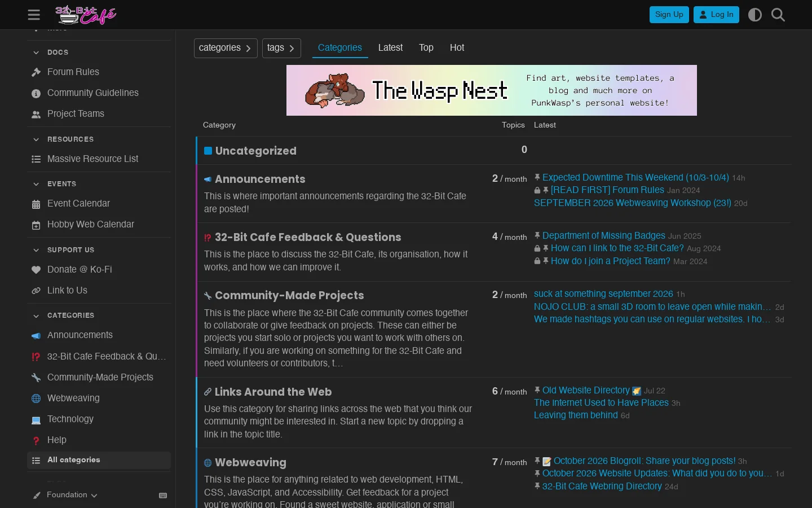
Task: Open the categories filter dropdown
Action: pyautogui.click(x=226, y=48)
